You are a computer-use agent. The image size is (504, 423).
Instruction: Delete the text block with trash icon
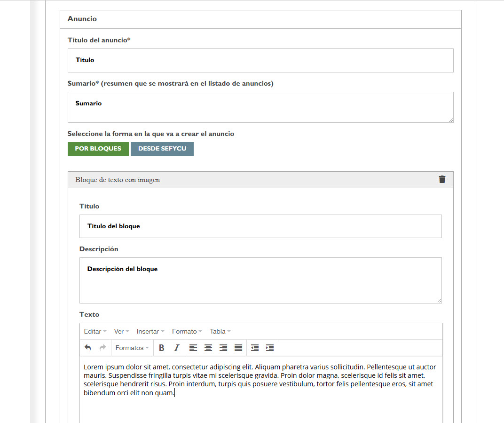click(x=442, y=179)
